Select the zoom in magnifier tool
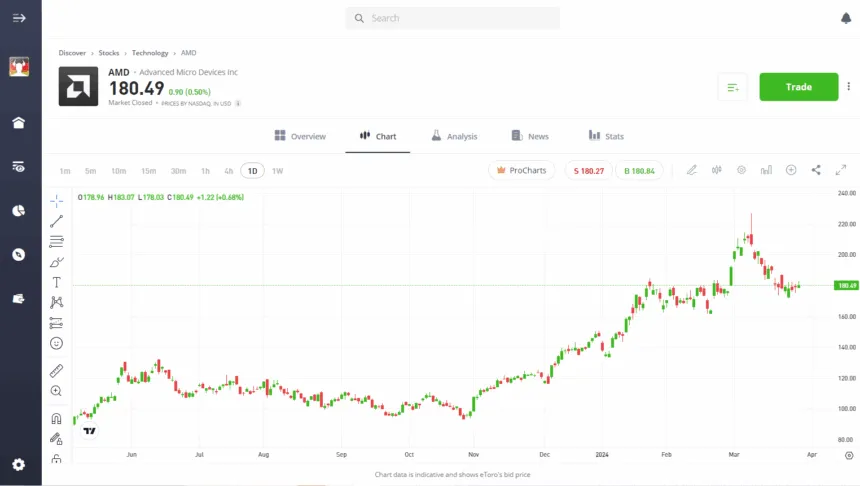This screenshot has height=486, width=860. click(56, 391)
